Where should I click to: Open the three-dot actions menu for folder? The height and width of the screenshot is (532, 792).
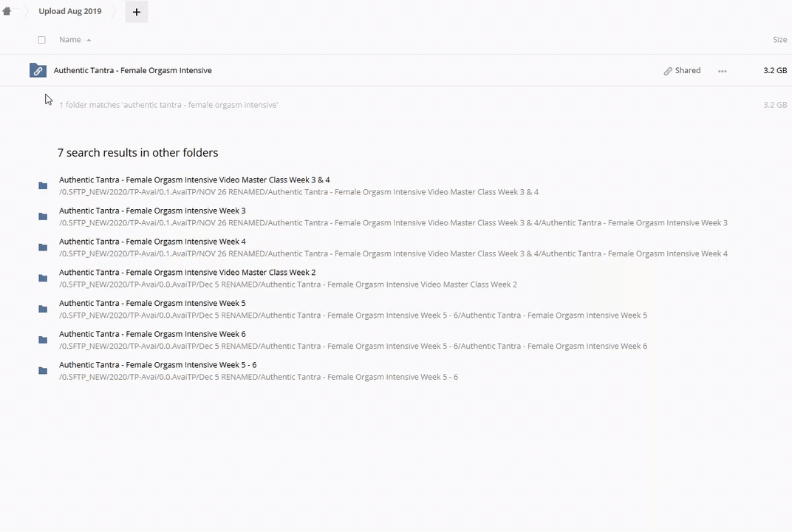722,71
